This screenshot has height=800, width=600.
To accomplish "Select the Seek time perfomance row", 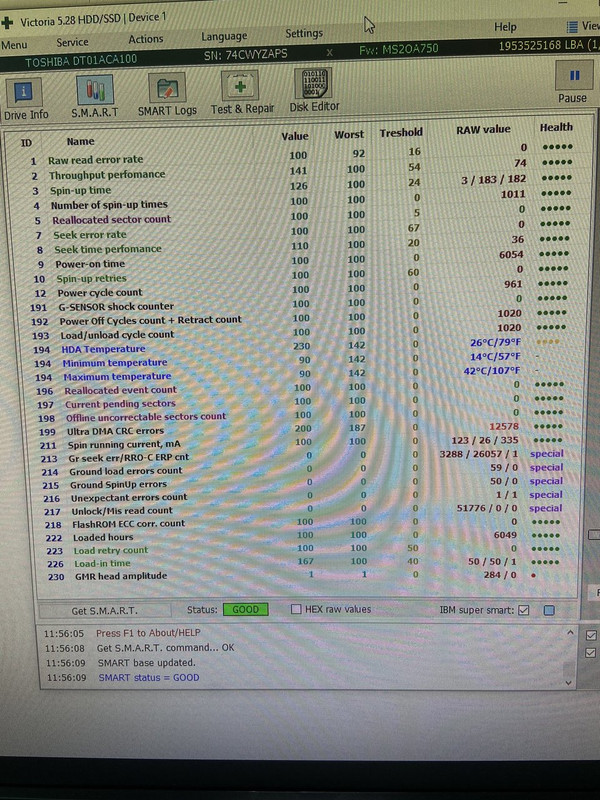I will (301, 245).
